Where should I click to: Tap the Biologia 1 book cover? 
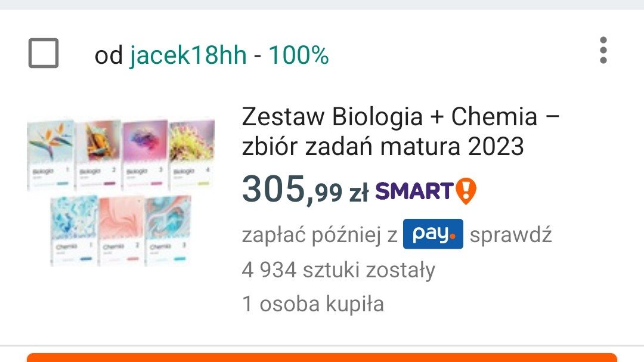51,155
